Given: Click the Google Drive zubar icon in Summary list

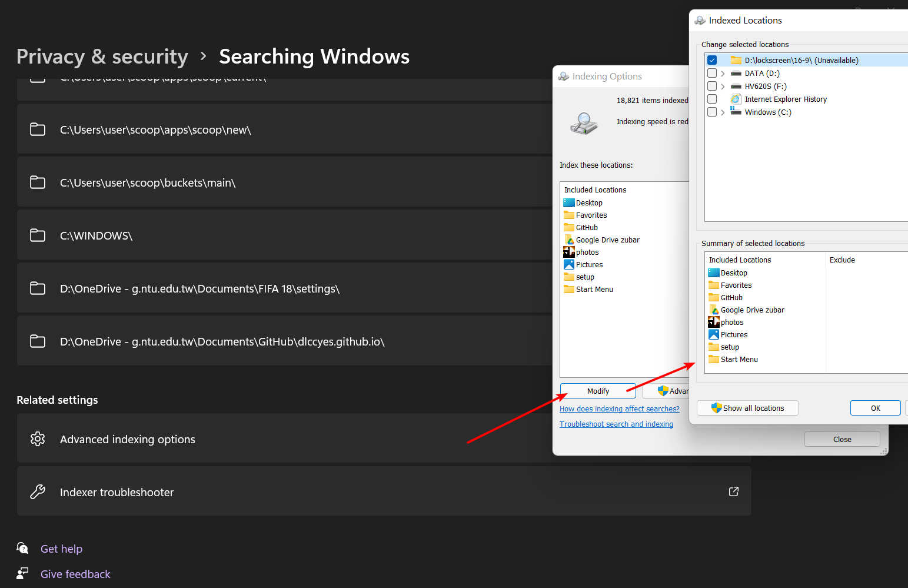Looking at the screenshot, I should [x=714, y=310].
